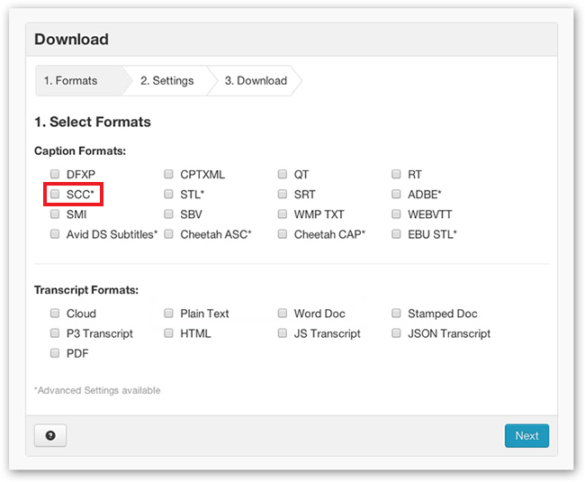Tick the EBU STL checkbox
585x482 pixels.
[x=396, y=234]
